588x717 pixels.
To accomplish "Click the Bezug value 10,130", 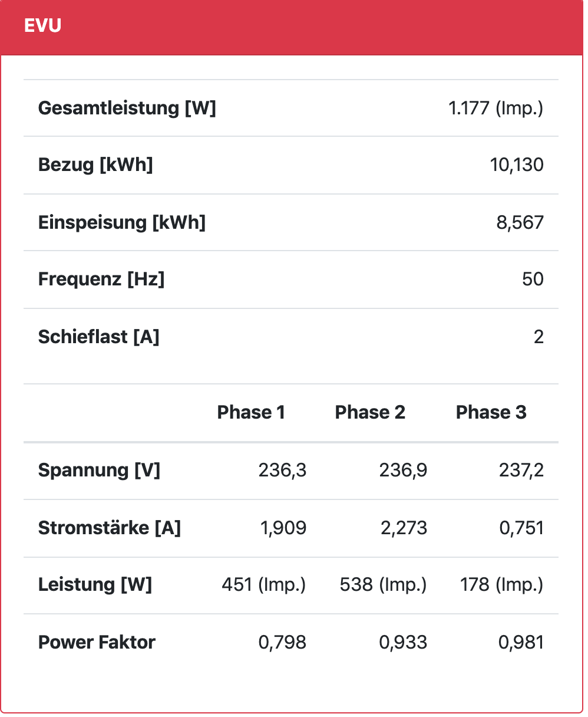I will (x=517, y=165).
